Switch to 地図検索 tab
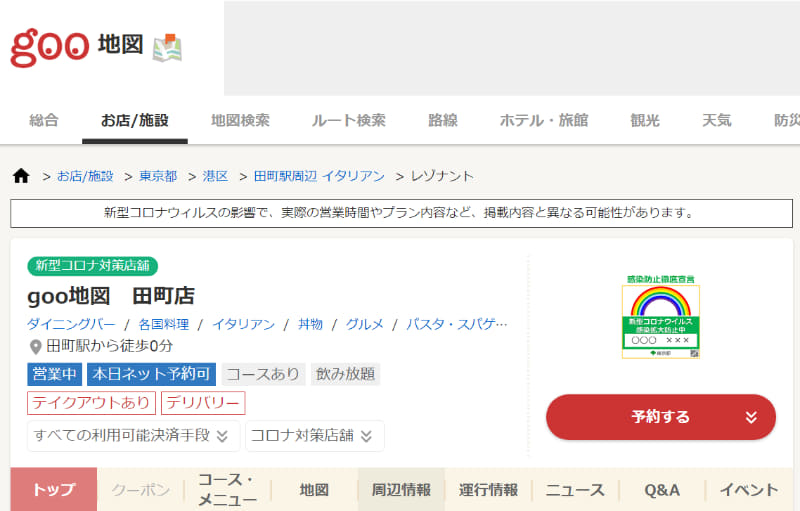 coord(240,120)
